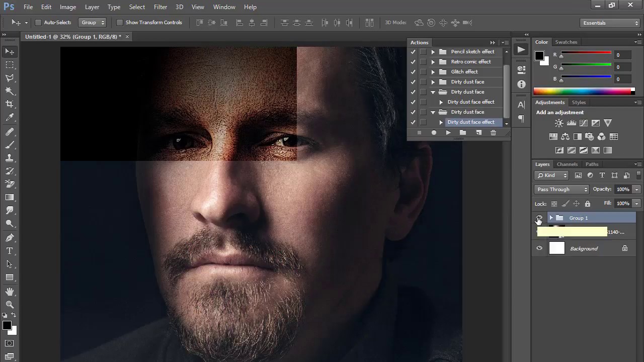The height and width of the screenshot is (362, 644).
Task: Open the Actions panel flyout menu
Action: [505, 43]
